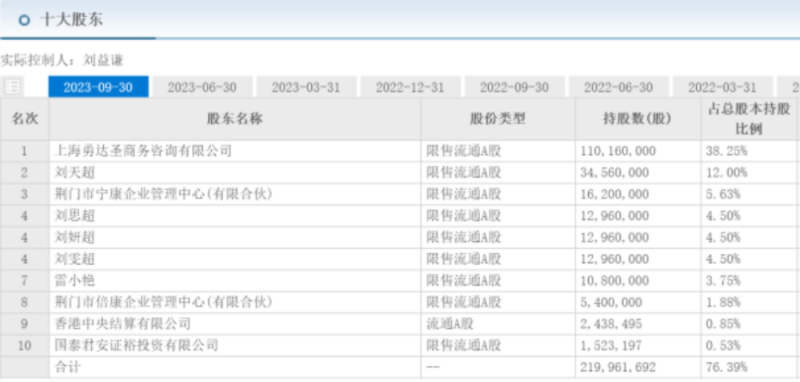Screen dimensions: 800x382
Task: Open the 2023-06-30 tab
Action: tap(203, 87)
